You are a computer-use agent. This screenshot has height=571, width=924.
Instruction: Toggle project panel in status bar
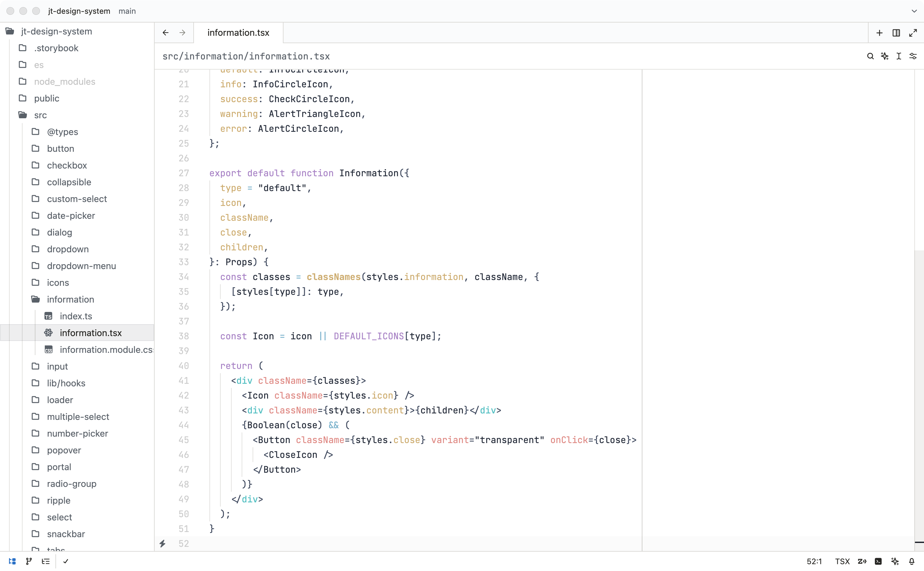[12, 561]
